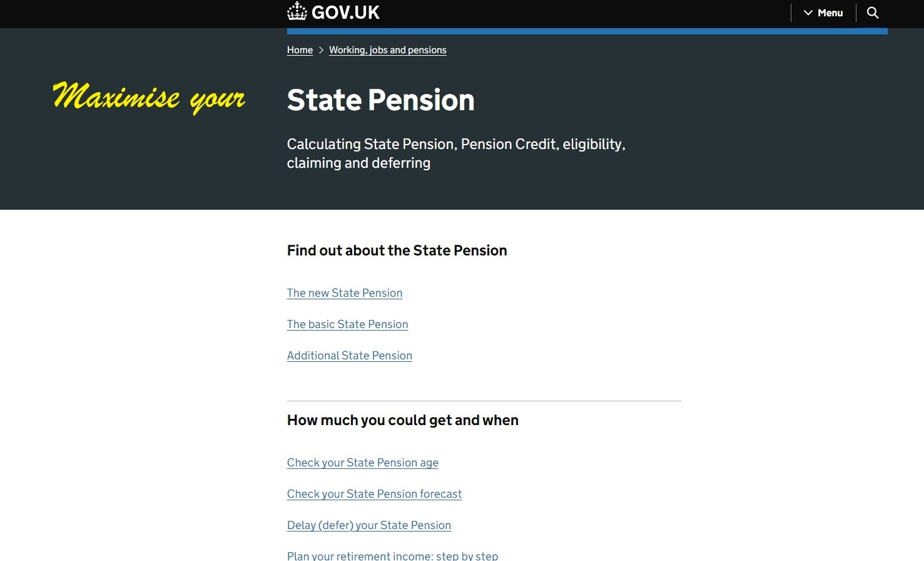This screenshot has height=561, width=924.
Task: Open The basic State Pension link
Action: [x=347, y=324]
